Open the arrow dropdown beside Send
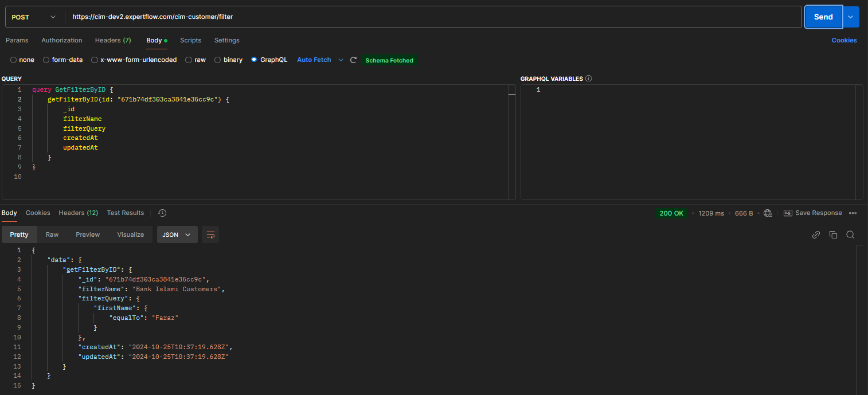 [850, 17]
